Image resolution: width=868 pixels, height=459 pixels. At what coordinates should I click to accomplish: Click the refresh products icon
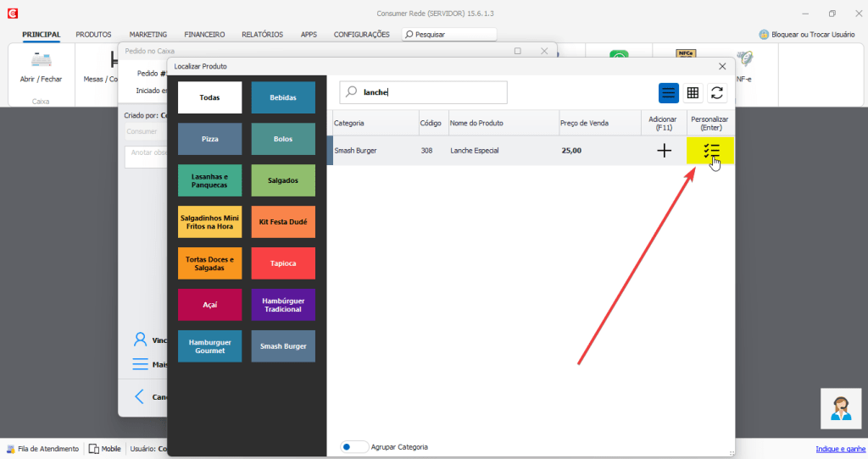point(717,93)
